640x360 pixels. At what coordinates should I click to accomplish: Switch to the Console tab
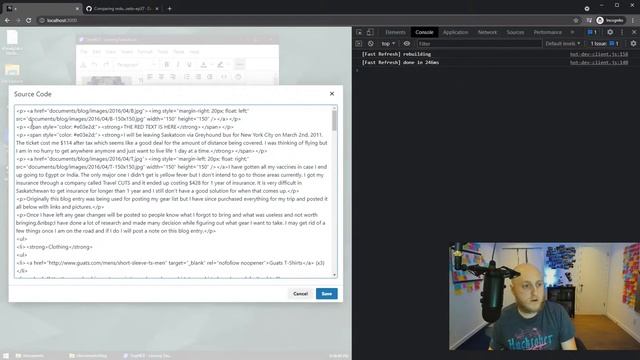point(424,32)
